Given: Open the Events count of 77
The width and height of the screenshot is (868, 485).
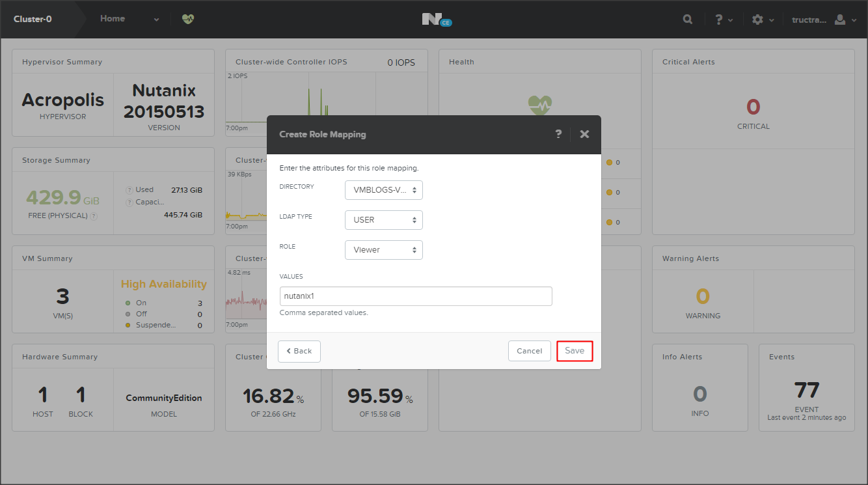Looking at the screenshot, I should point(806,391).
